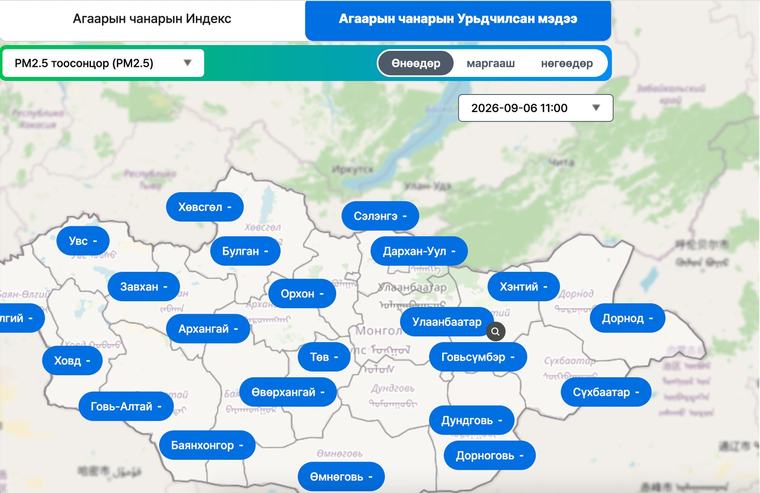Select the Өнөөдөр day toggle

(416, 64)
